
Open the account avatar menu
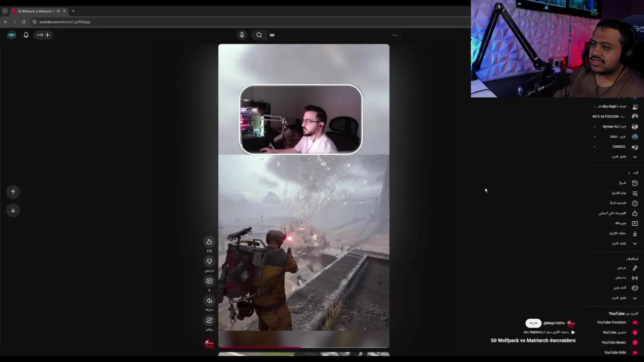(x=12, y=35)
